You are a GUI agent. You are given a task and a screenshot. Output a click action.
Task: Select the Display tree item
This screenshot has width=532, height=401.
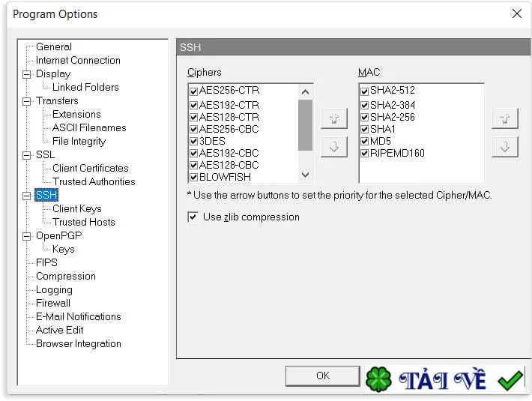pos(53,74)
